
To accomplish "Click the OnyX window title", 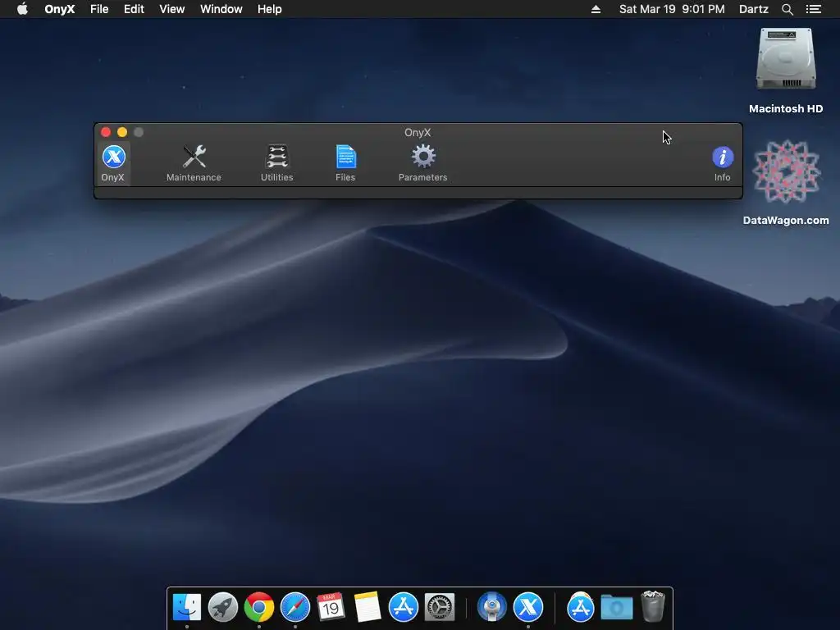I will click(418, 132).
